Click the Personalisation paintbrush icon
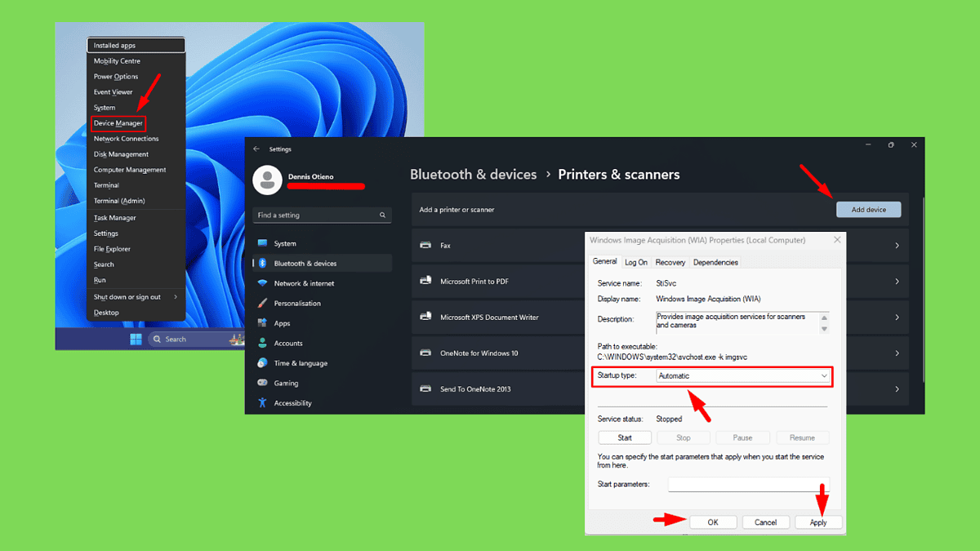Image resolution: width=980 pixels, height=551 pixels. [x=262, y=303]
